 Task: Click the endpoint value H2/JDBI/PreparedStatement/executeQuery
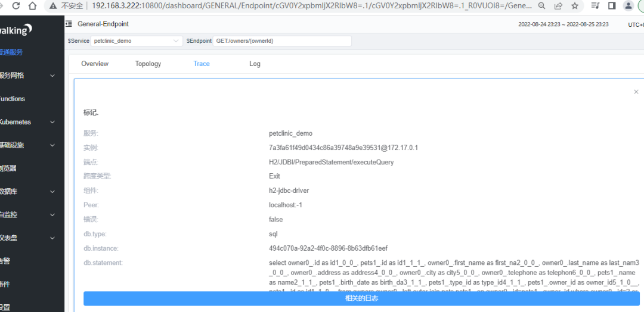pos(332,162)
